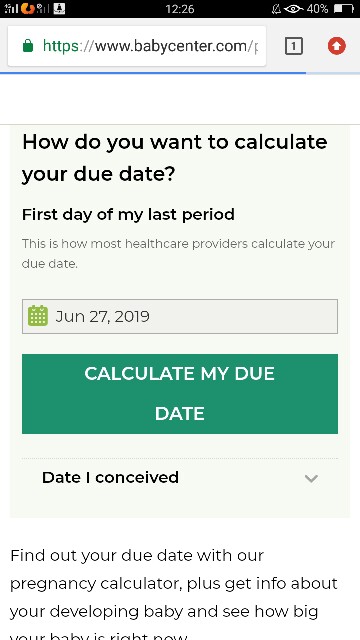
Task: Tap the orange app notification icon
Action: pos(28,8)
